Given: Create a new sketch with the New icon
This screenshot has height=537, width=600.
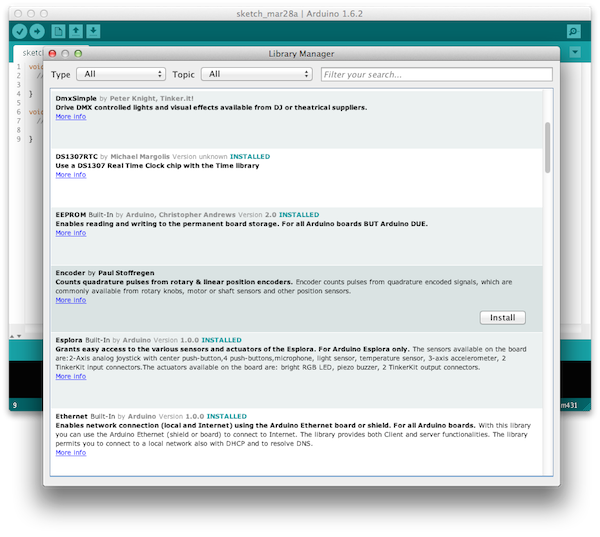Looking at the screenshot, I should (58, 31).
